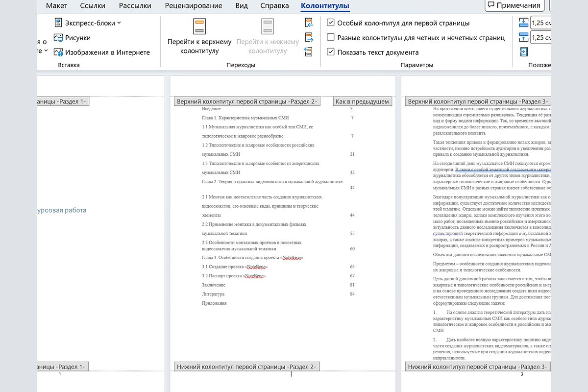Click the Insert alignment tab icon
The image size is (588, 392).
tap(524, 52)
